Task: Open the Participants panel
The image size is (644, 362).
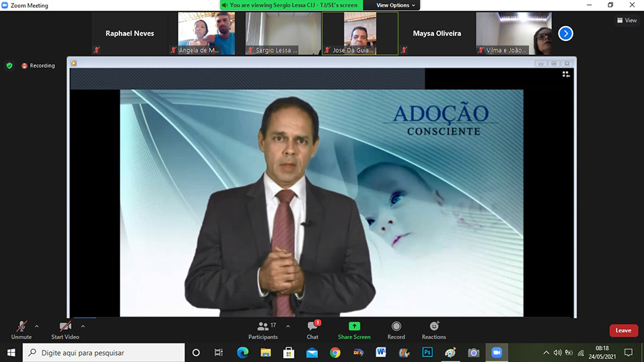Action: coord(262,330)
